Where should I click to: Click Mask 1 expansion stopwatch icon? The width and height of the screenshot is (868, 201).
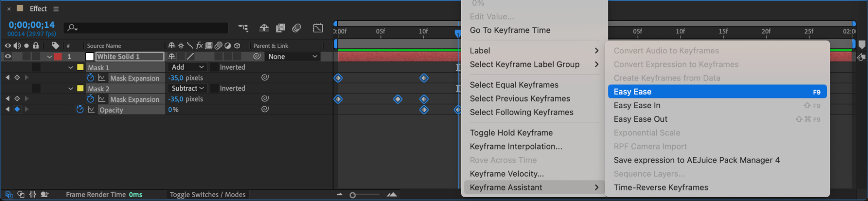point(90,78)
